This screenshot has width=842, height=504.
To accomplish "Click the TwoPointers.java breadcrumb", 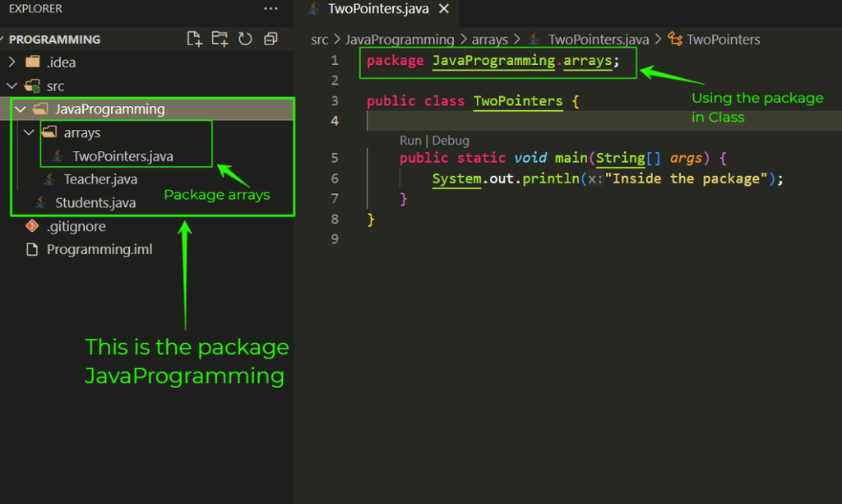I will tap(599, 39).
